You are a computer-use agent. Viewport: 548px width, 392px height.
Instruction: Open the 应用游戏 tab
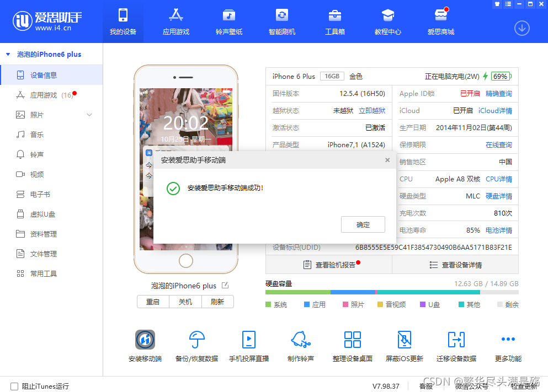click(x=176, y=22)
